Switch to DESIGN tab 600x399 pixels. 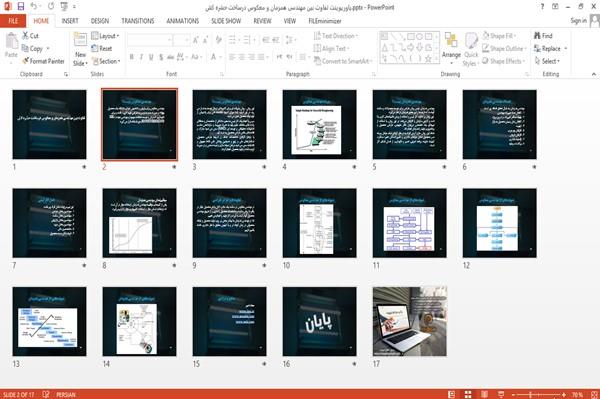[x=100, y=21]
